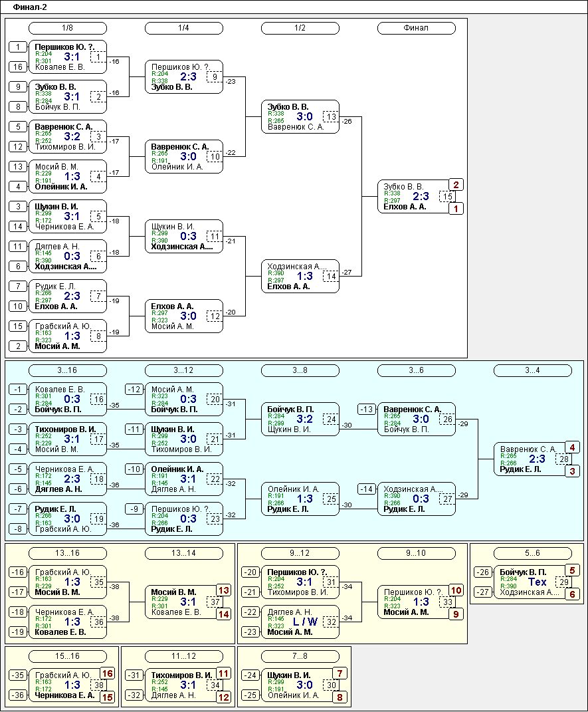Click the L / W score in match 32
The height and width of the screenshot is (712, 588).
coord(305,622)
